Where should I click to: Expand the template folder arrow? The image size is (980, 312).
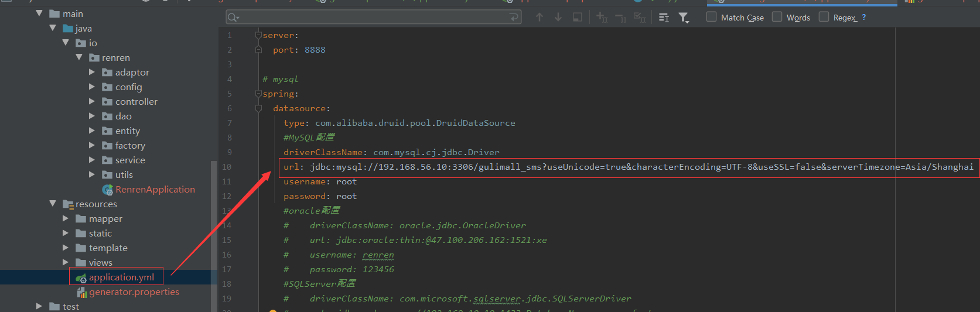pyautogui.click(x=66, y=248)
